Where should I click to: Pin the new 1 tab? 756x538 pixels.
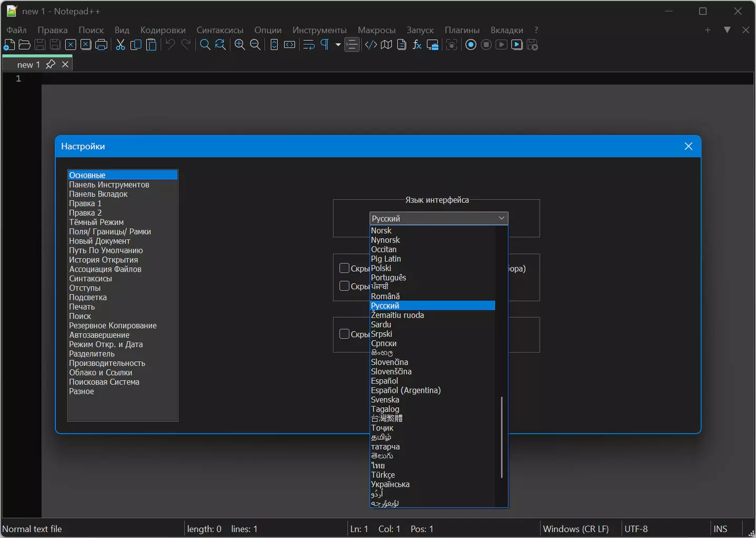coord(51,64)
